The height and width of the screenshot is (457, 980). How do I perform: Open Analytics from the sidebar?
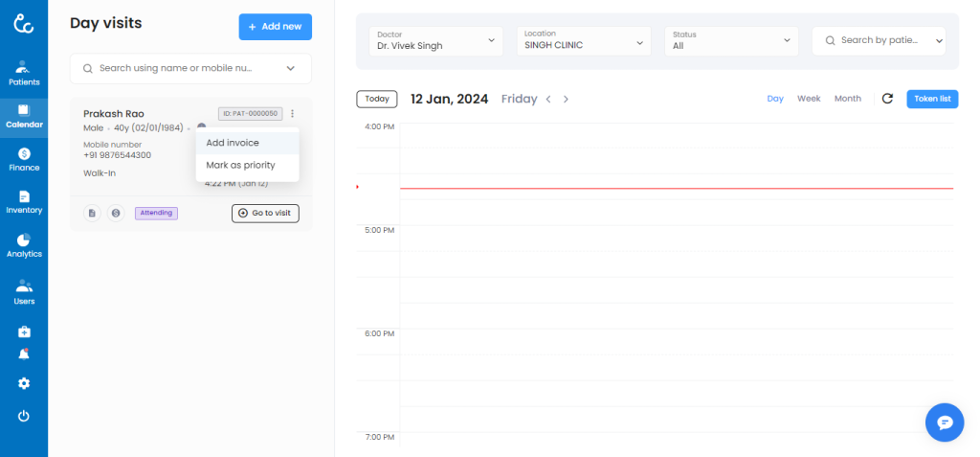[x=24, y=245]
